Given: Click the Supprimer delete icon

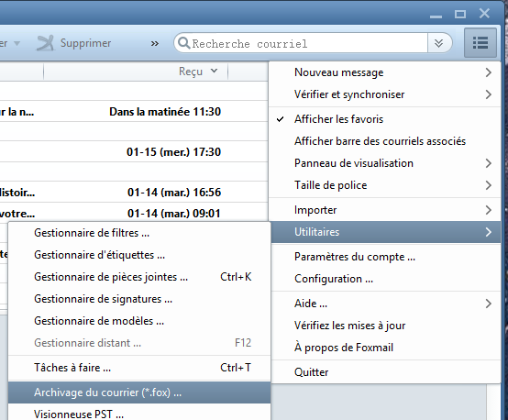Looking at the screenshot, I should 45,43.
